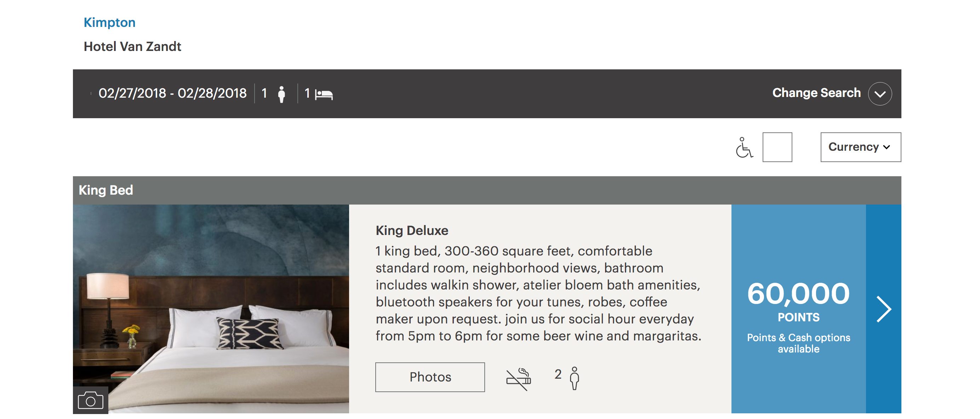Open the Photos button
The height and width of the screenshot is (419, 980).
click(429, 377)
